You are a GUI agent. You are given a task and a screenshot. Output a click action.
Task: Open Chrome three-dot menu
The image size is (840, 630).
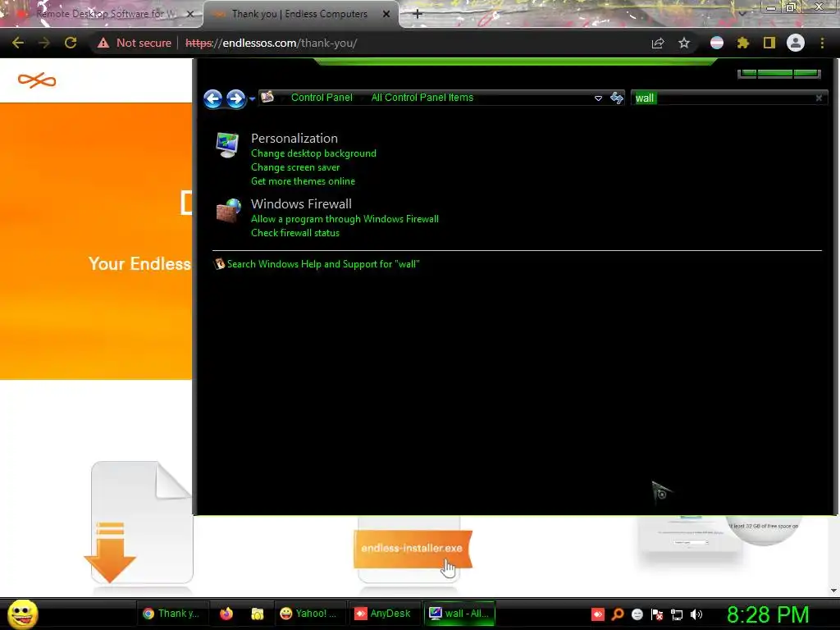tap(822, 43)
